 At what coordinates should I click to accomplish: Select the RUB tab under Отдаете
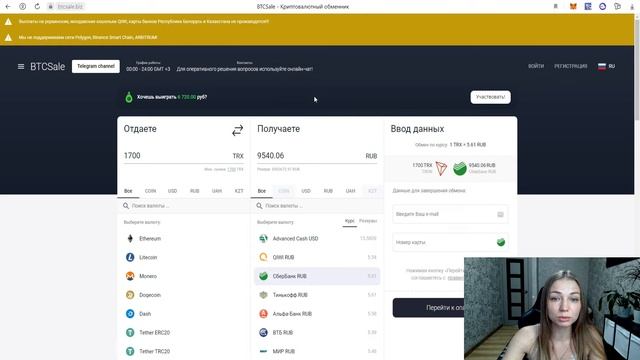pyautogui.click(x=194, y=191)
